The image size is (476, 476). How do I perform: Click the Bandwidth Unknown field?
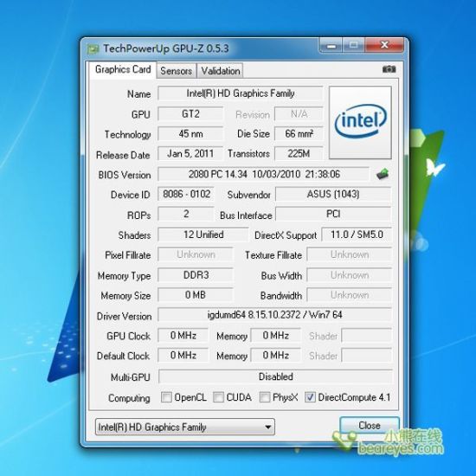click(350, 295)
